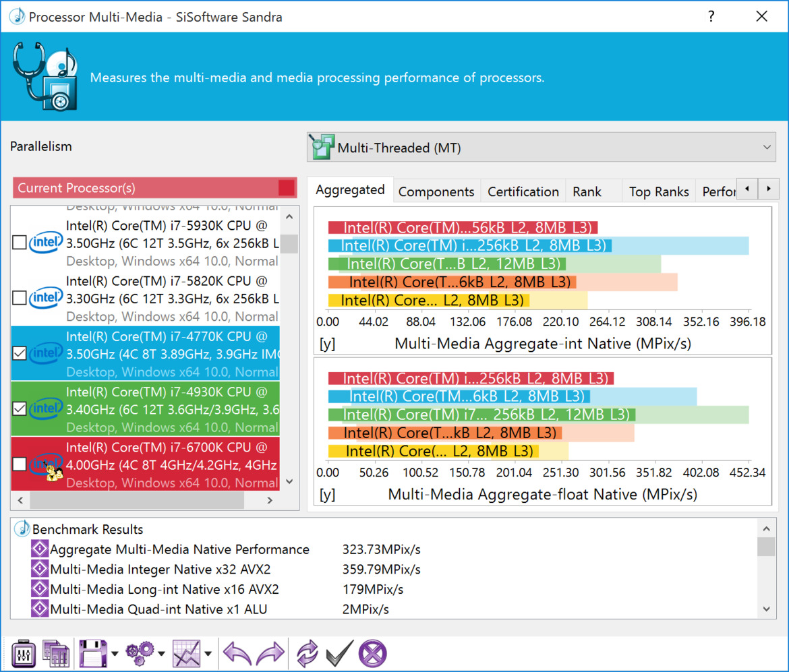The height and width of the screenshot is (672, 789).
Task: Switch to the Components tab
Action: point(436,191)
